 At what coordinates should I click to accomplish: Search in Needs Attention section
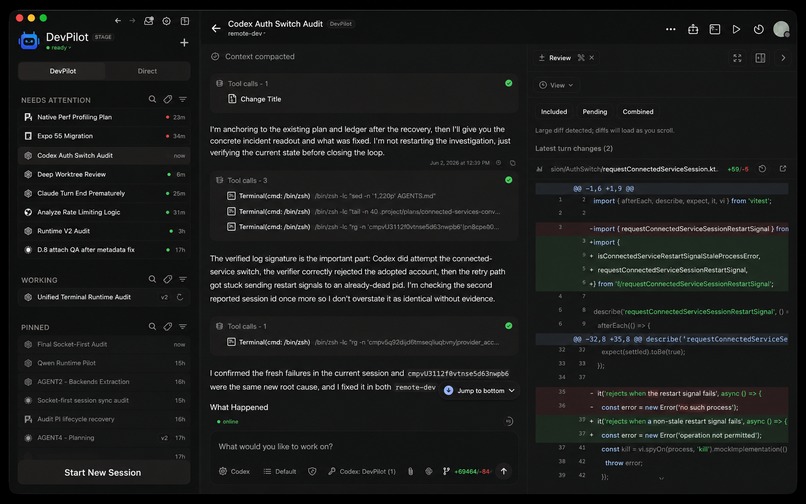click(152, 99)
